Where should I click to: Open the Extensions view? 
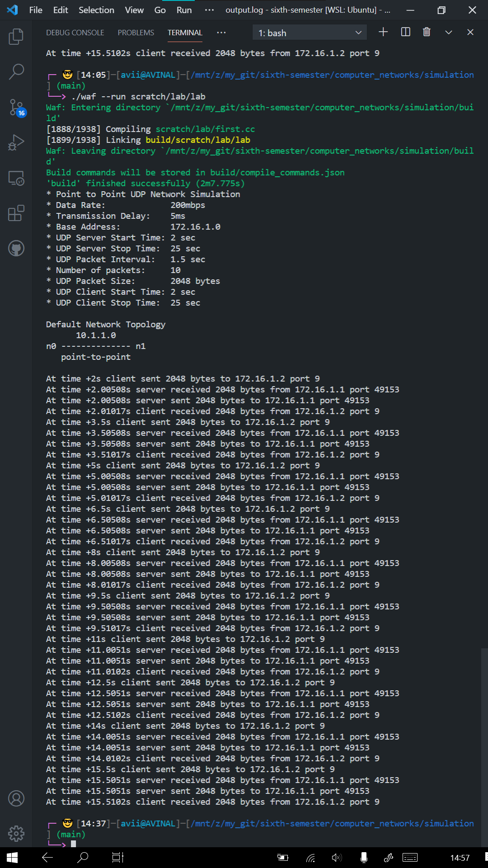click(x=16, y=213)
